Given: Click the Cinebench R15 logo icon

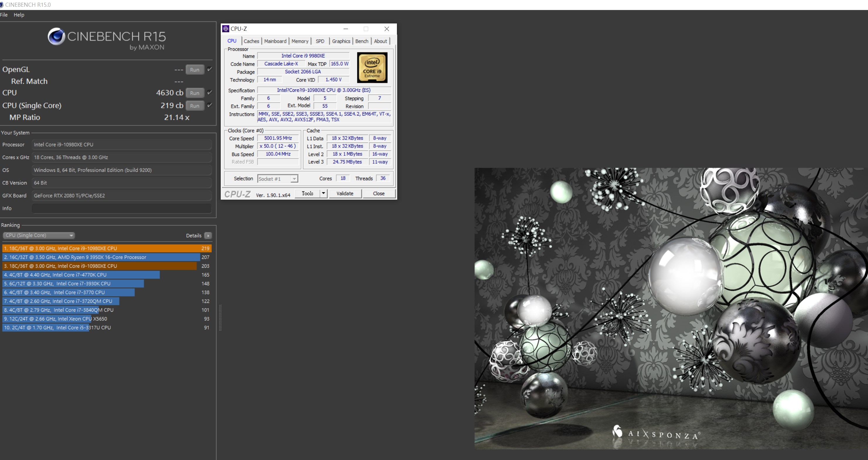Looking at the screenshot, I should click(56, 36).
